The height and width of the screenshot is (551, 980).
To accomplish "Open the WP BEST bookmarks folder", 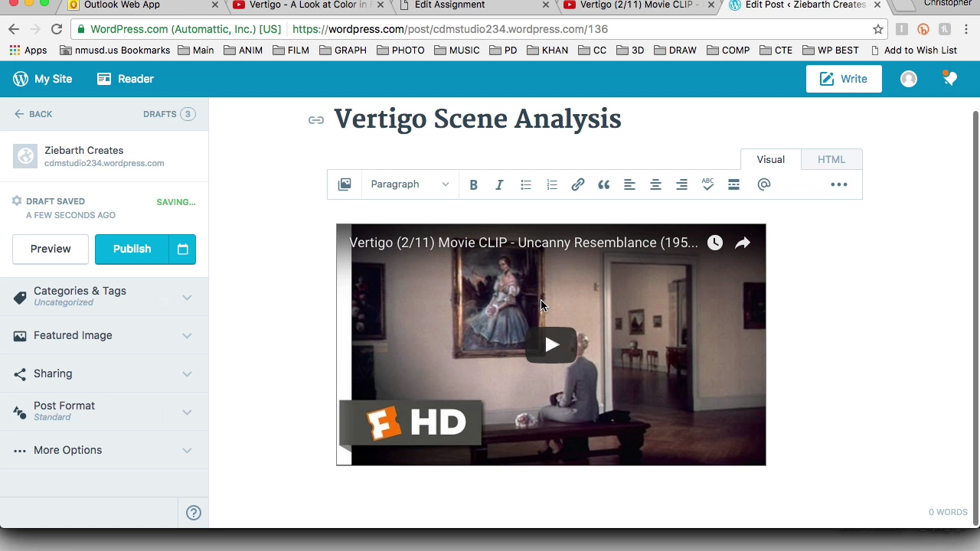I will [x=831, y=51].
